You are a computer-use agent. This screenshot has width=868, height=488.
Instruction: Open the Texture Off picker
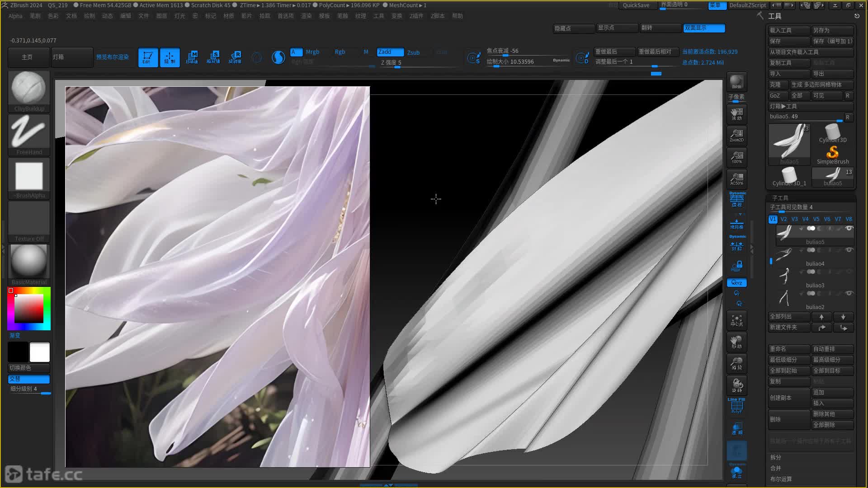pos(29,222)
